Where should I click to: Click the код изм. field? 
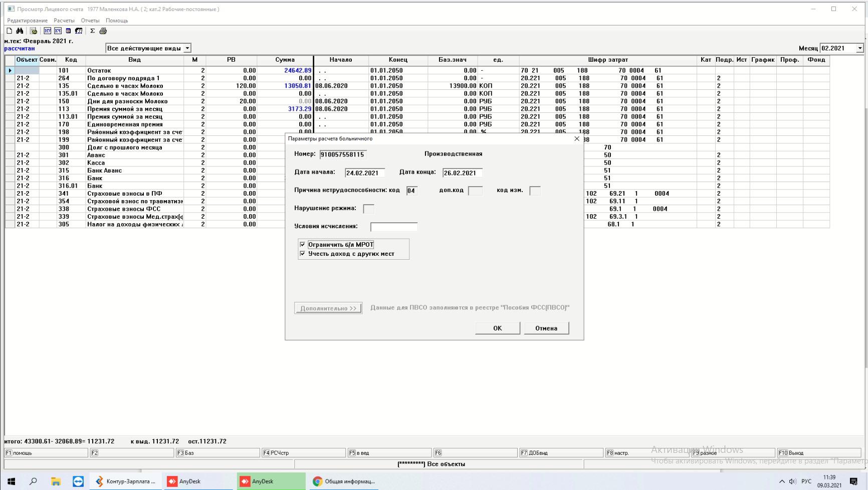coord(535,191)
